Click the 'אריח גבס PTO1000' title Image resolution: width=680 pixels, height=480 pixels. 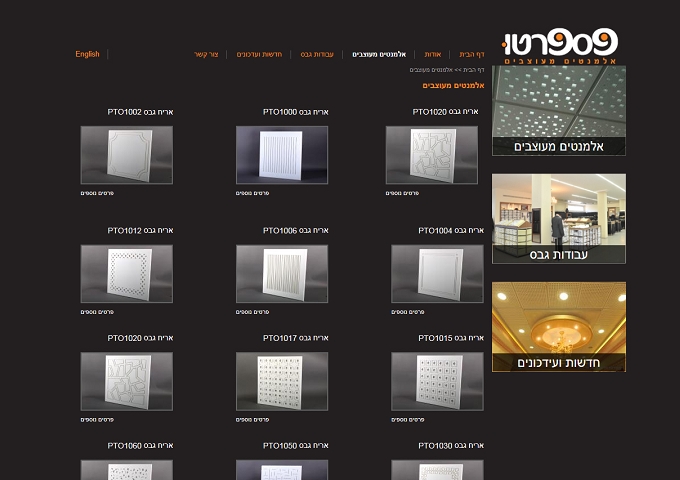pyautogui.click(x=295, y=112)
